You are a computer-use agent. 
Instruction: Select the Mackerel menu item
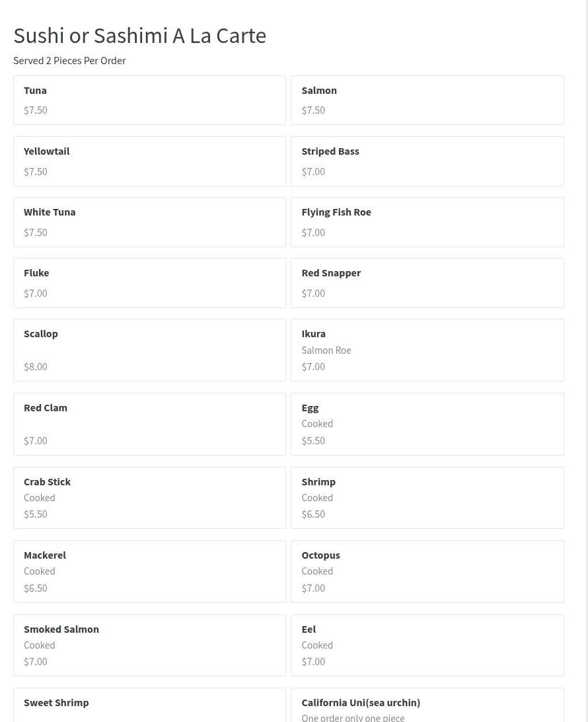pyautogui.click(x=149, y=571)
